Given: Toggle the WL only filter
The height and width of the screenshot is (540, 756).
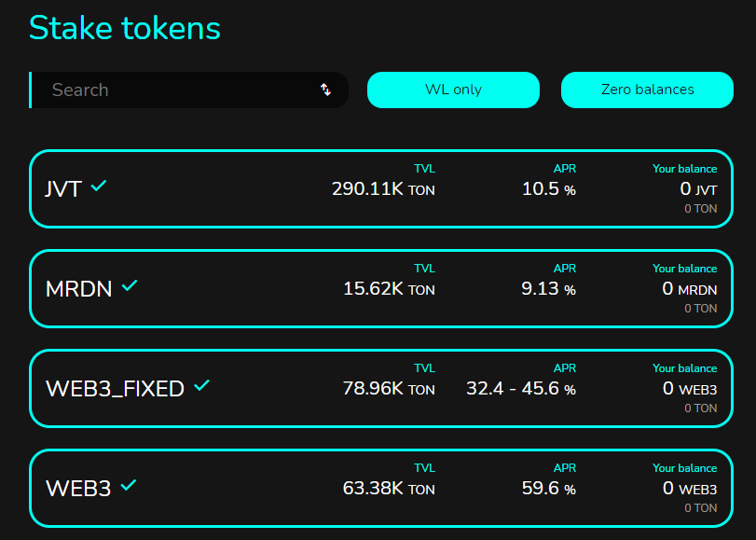Looking at the screenshot, I should tap(453, 90).
